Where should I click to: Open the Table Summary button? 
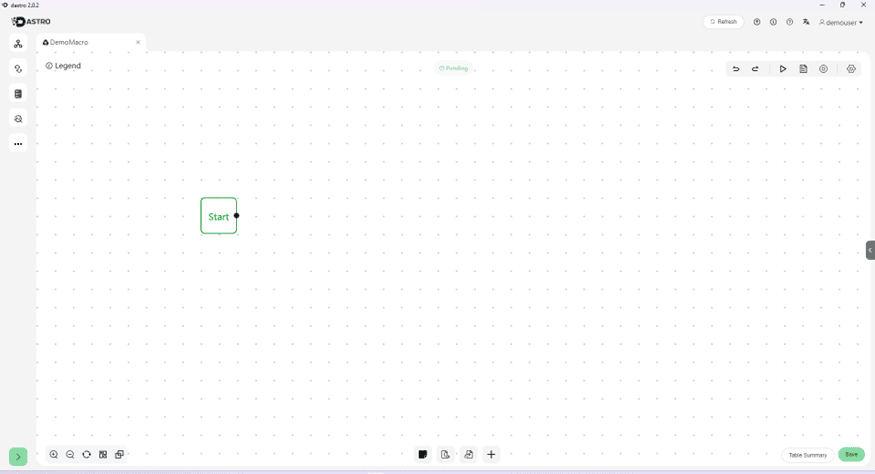click(x=807, y=455)
